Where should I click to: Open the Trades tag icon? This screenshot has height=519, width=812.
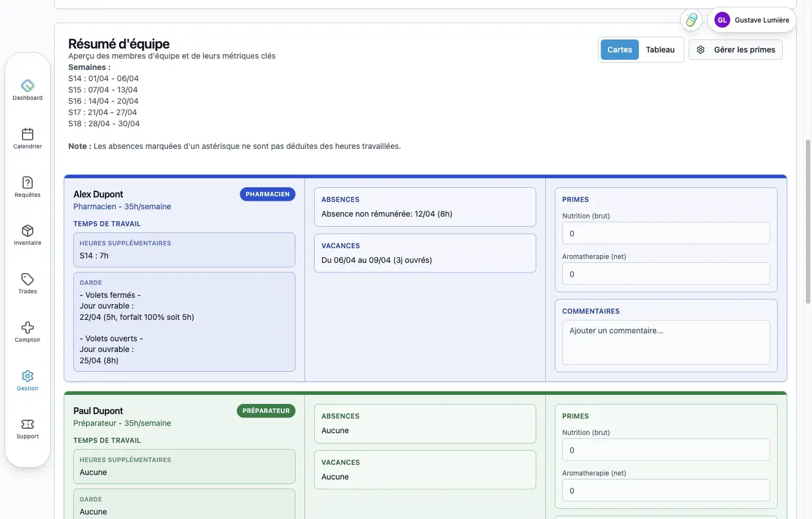pos(28,279)
